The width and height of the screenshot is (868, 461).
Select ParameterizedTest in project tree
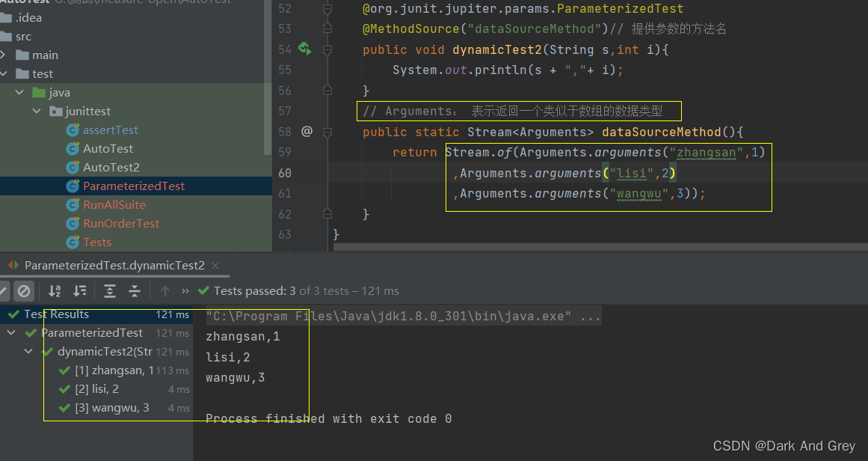click(135, 186)
